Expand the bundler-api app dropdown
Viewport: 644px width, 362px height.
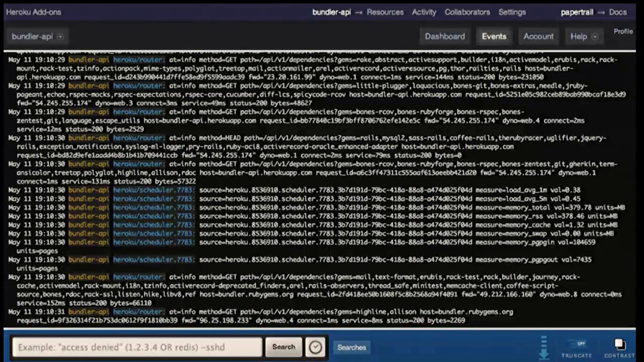tap(38, 36)
